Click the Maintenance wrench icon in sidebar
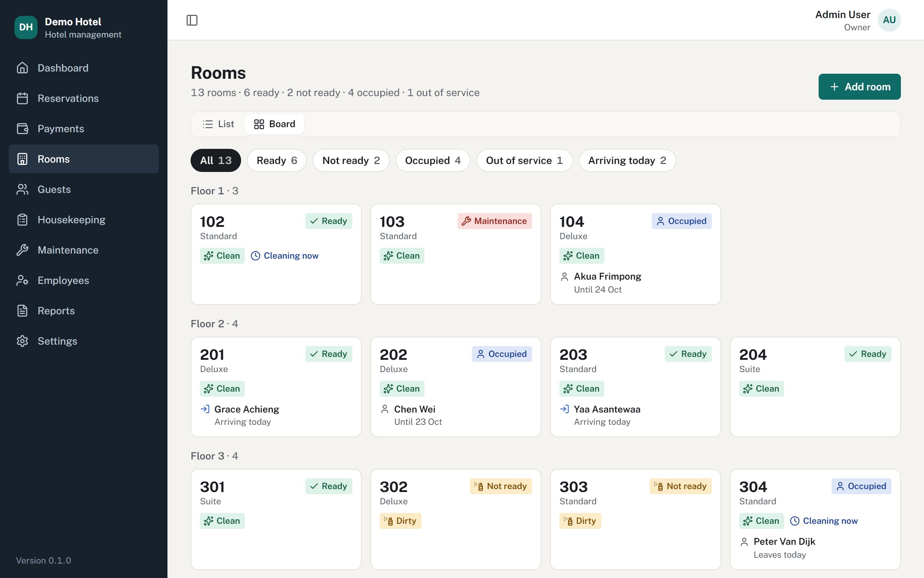Screen dimensions: 924x578 click(22, 250)
